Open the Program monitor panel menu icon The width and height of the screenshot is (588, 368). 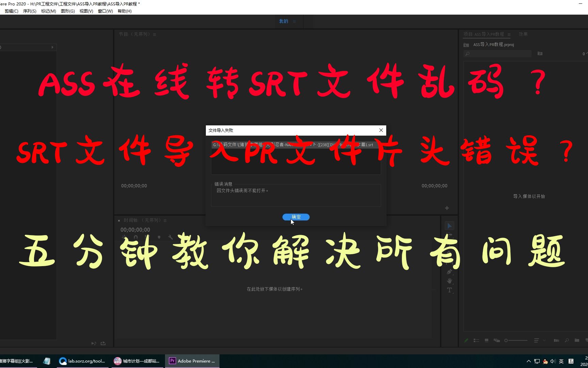point(154,34)
